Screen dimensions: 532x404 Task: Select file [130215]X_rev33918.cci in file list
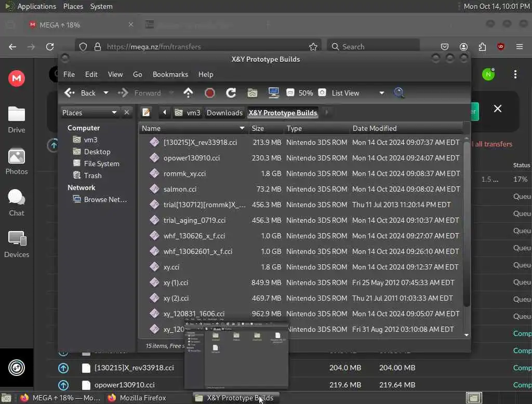tap(200, 142)
